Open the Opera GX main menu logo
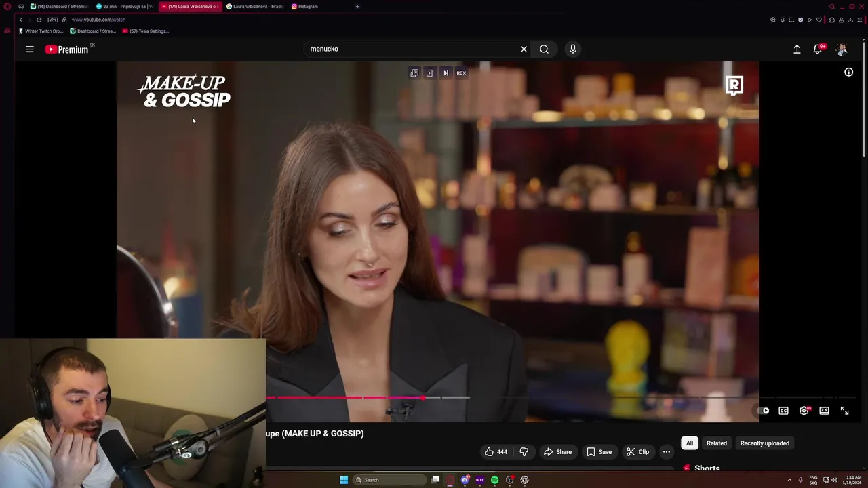The height and width of the screenshot is (488, 868). click(7, 7)
